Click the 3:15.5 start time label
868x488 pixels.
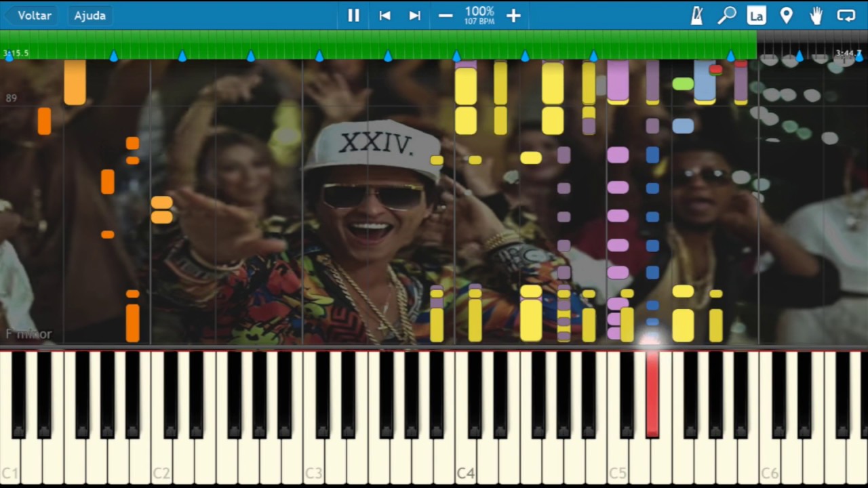16,53
